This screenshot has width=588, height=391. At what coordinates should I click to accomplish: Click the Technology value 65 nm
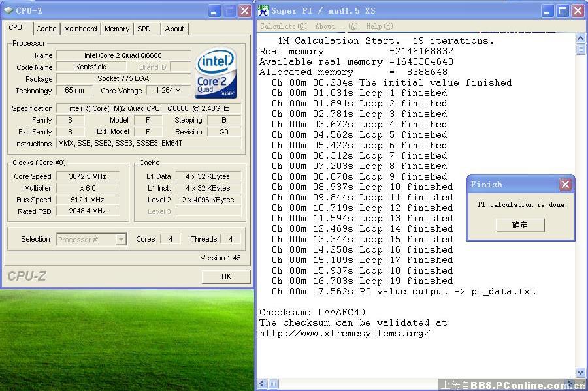pos(74,90)
